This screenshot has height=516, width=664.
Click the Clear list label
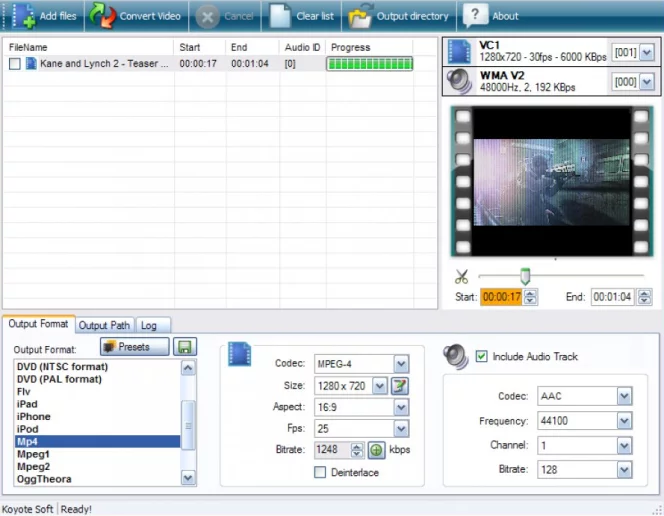pyautogui.click(x=315, y=16)
